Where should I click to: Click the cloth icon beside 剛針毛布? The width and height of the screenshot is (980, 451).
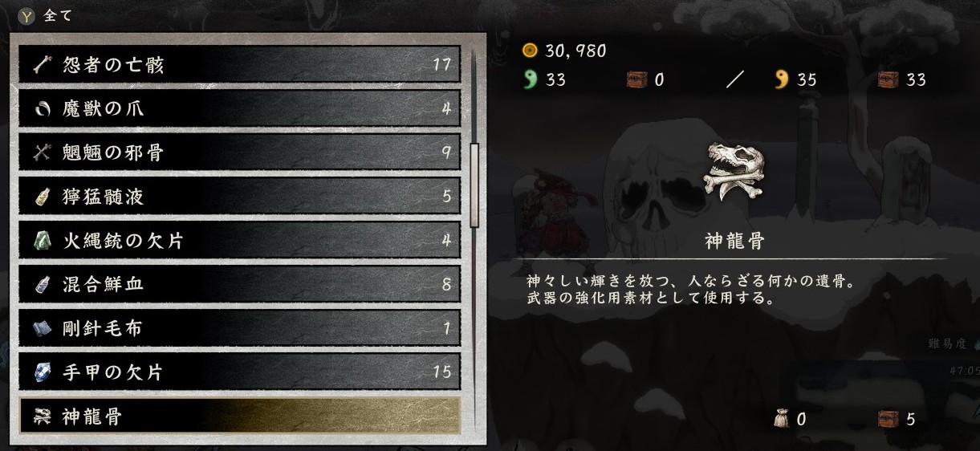tap(43, 328)
